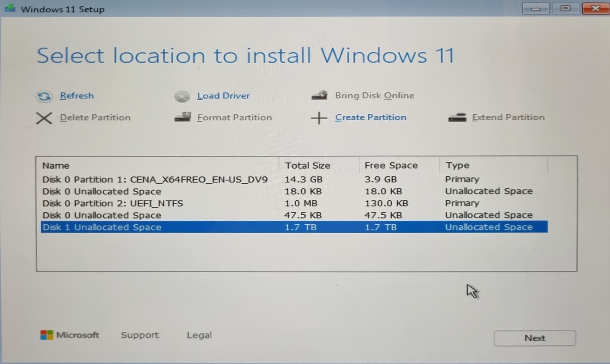Click the 1.7 TB free space cell
Screen dimensions: 610x364
click(381, 227)
